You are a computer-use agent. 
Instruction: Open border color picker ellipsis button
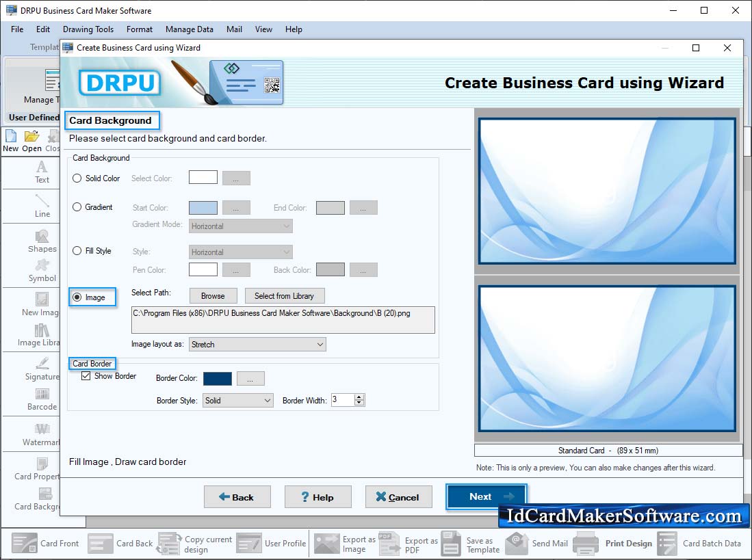pos(250,378)
